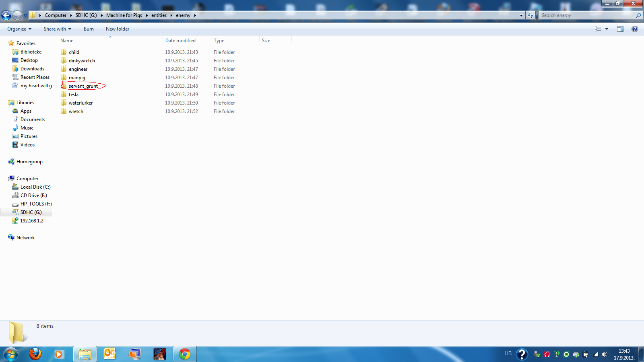Select the servant_grunt folder

point(83,86)
